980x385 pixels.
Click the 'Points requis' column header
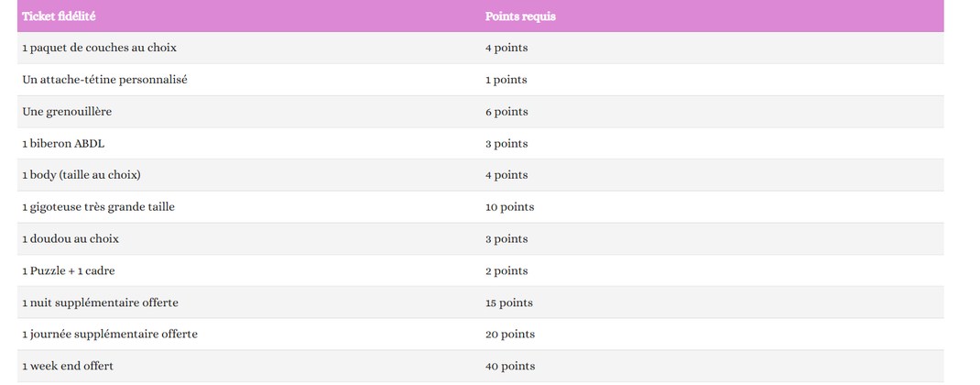712,16
